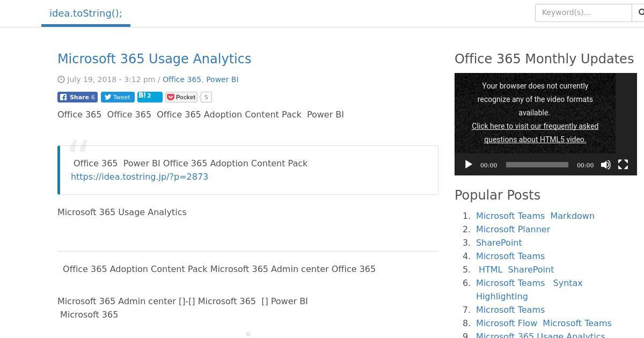Image resolution: width=644 pixels, height=338 pixels.
Task: Open the third popular post, SharePoint
Action: click(x=499, y=243)
